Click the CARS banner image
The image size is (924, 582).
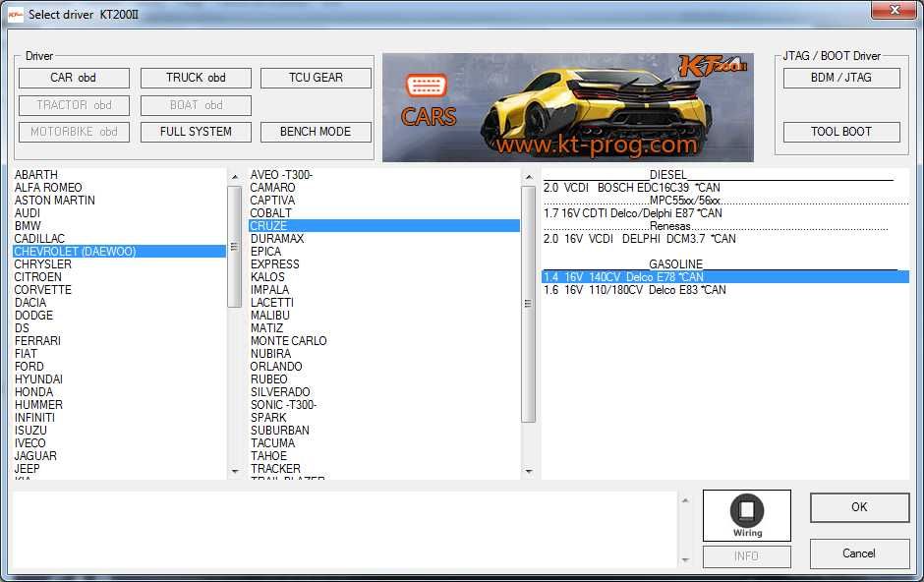(567, 107)
